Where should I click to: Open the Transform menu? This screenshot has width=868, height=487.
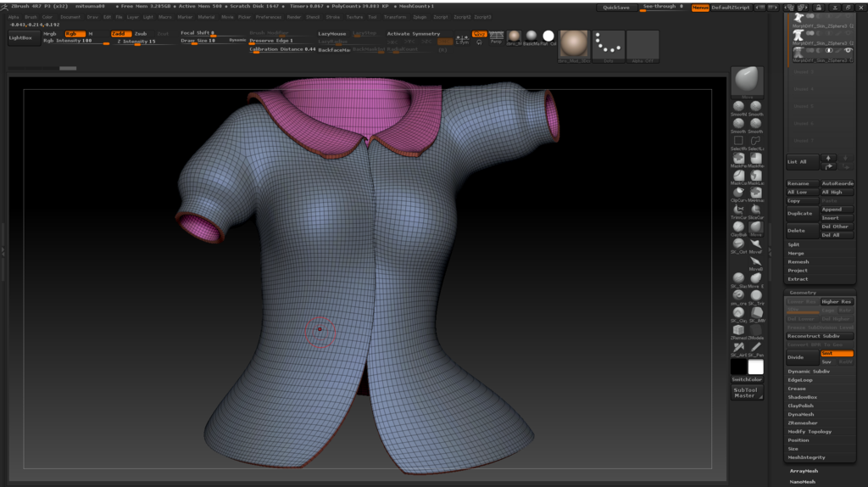395,17
